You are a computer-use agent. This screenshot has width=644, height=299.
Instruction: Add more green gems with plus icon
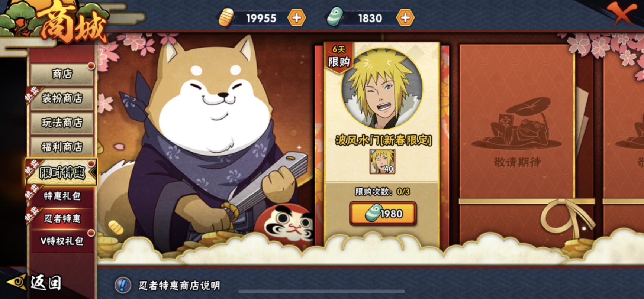[405, 18]
